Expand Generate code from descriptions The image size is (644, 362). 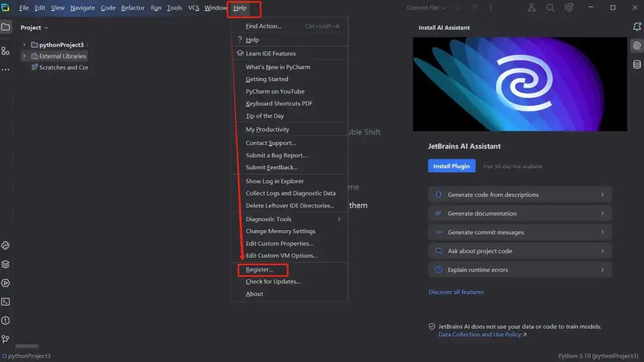520,195
